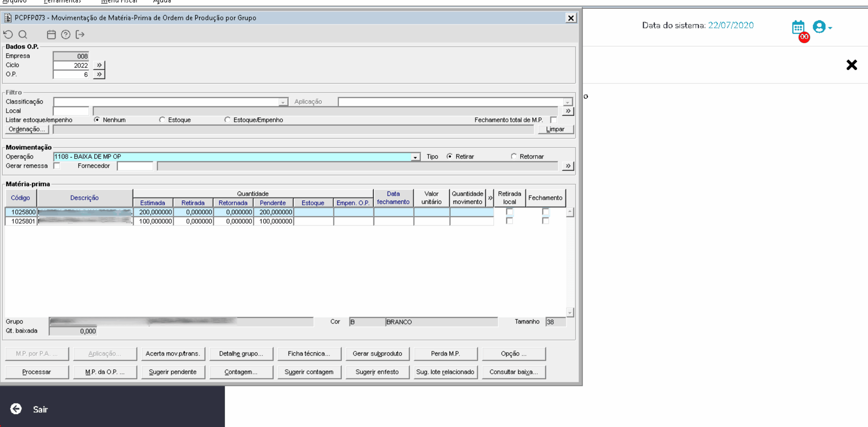Open the Ficha técnica... button
Image resolution: width=868 pixels, height=427 pixels.
click(309, 354)
